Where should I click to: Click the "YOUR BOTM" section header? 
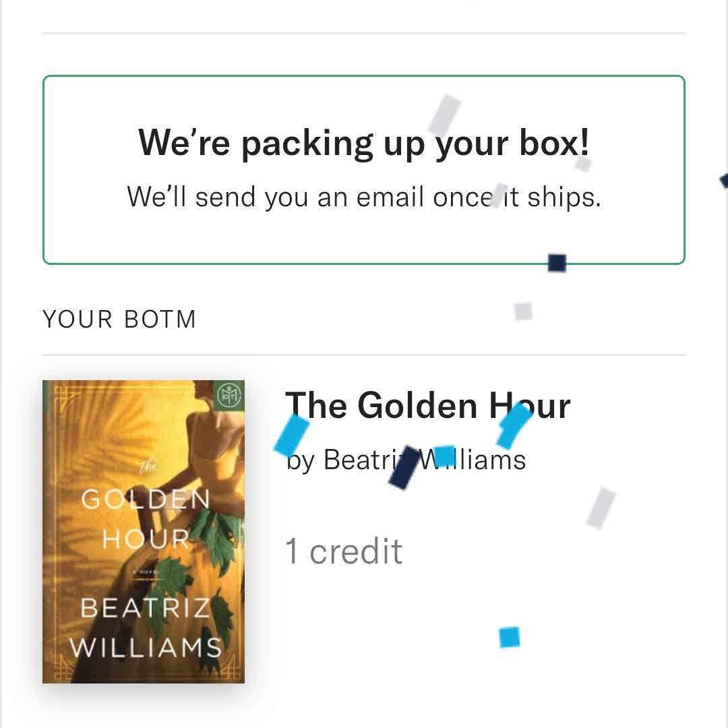pos(119,319)
